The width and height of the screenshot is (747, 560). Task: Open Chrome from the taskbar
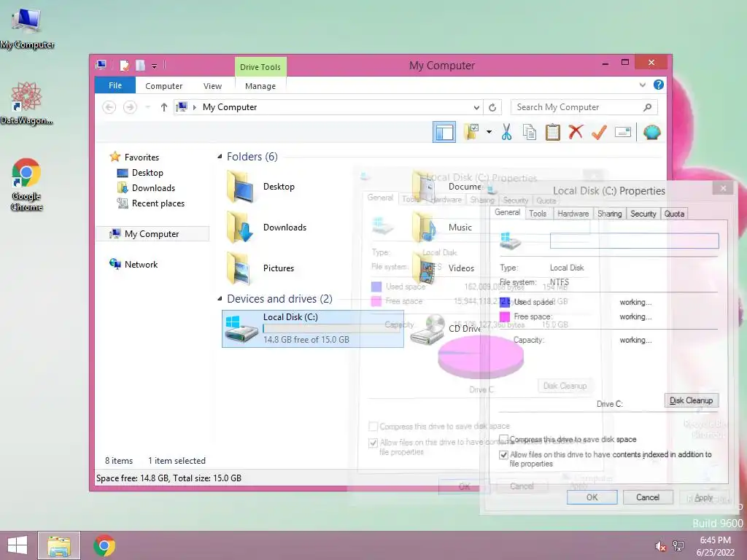tap(104, 545)
